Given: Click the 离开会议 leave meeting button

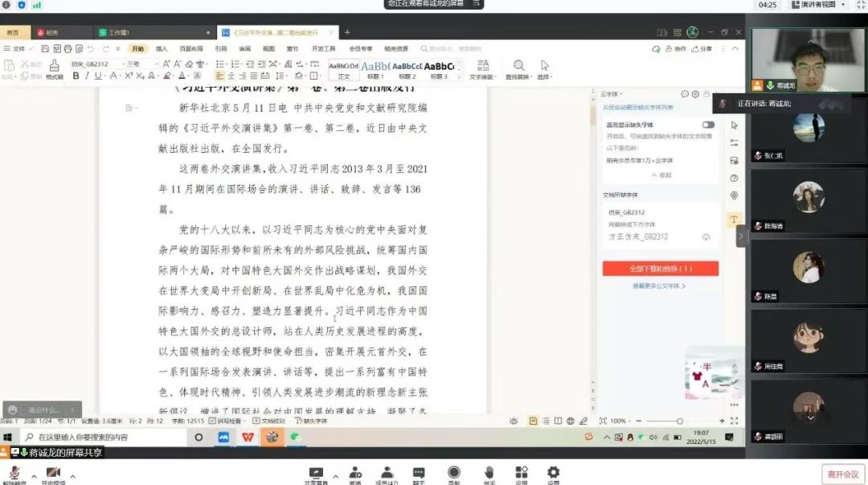Looking at the screenshot, I should click(842, 474).
